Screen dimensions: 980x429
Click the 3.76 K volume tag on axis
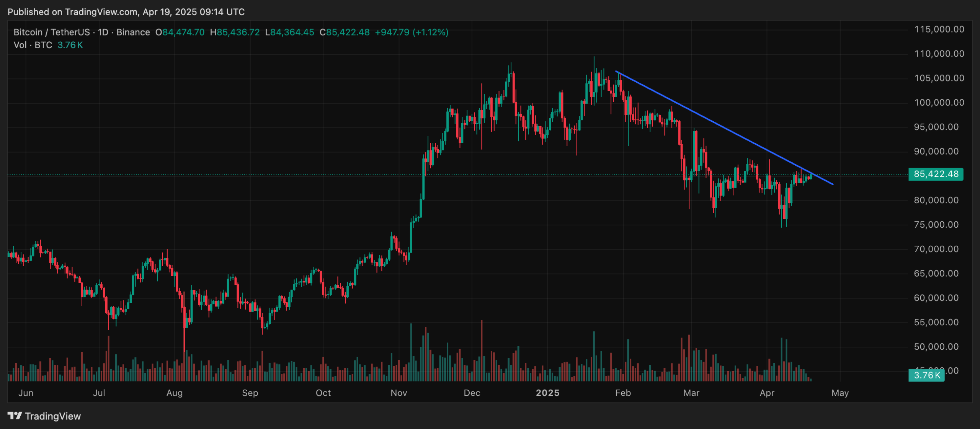pyautogui.click(x=926, y=375)
